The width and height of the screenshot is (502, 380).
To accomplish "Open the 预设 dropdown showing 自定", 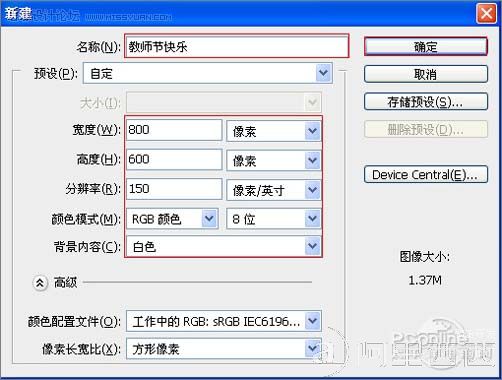I will 208,73.
